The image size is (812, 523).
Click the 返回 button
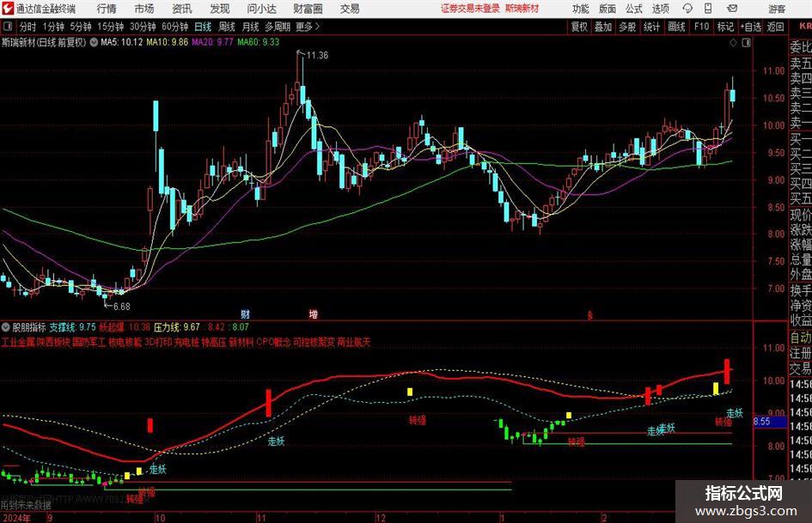click(775, 27)
